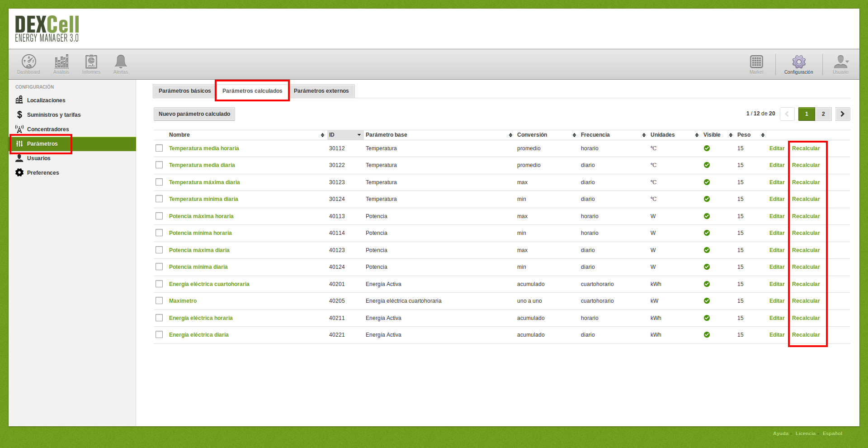Image resolution: width=868 pixels, height=448 pixels.
Task: Click visible checkmark for Potencia máxima horaria
Action: [x=707, y=216]
